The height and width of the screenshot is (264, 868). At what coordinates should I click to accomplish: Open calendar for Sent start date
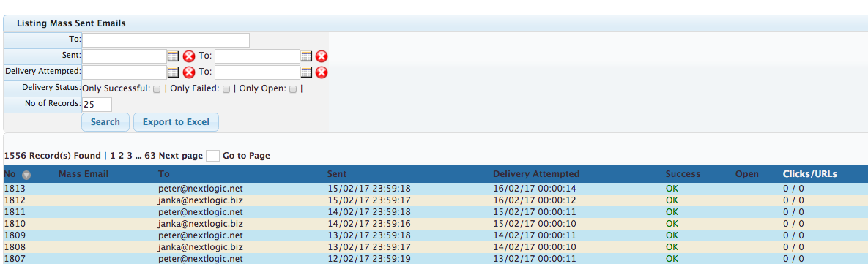click(174, 56)
